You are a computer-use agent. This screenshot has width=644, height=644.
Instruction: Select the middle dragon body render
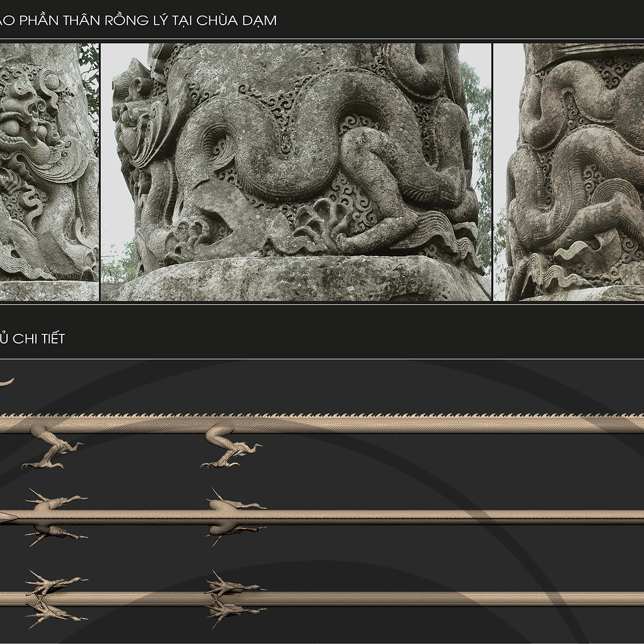322,517
